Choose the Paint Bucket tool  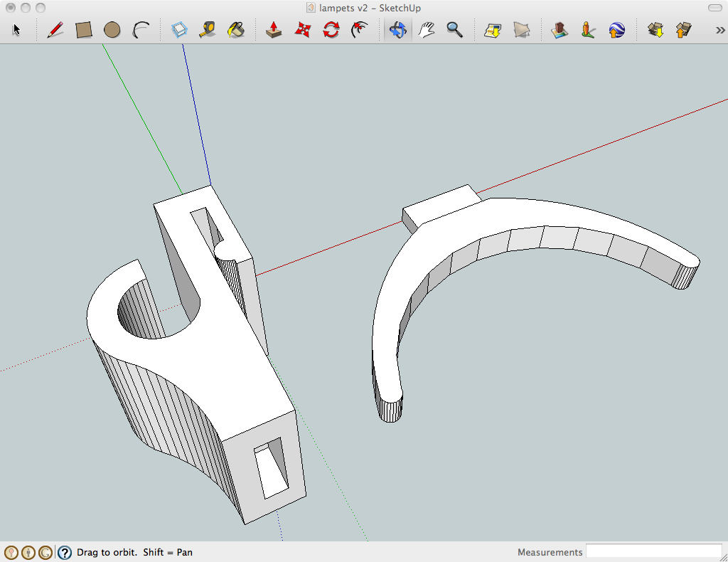coord(236,30)
